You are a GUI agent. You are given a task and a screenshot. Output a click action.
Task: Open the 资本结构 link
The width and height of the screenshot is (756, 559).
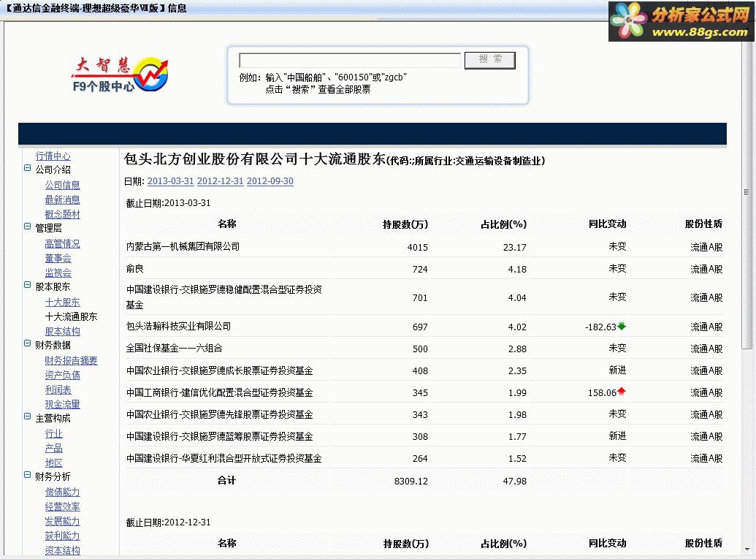click(62, 550)
